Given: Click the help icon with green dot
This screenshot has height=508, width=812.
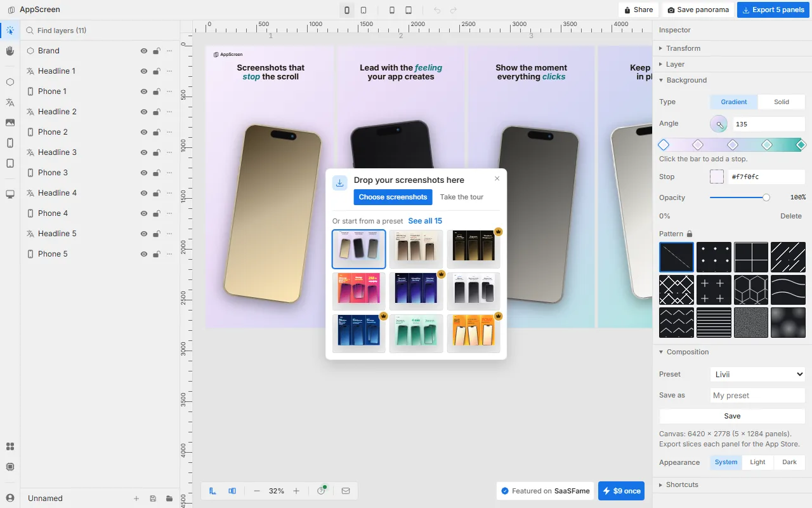Looking at the screenshot, I should pyautogui.click(x=322, y=490).
